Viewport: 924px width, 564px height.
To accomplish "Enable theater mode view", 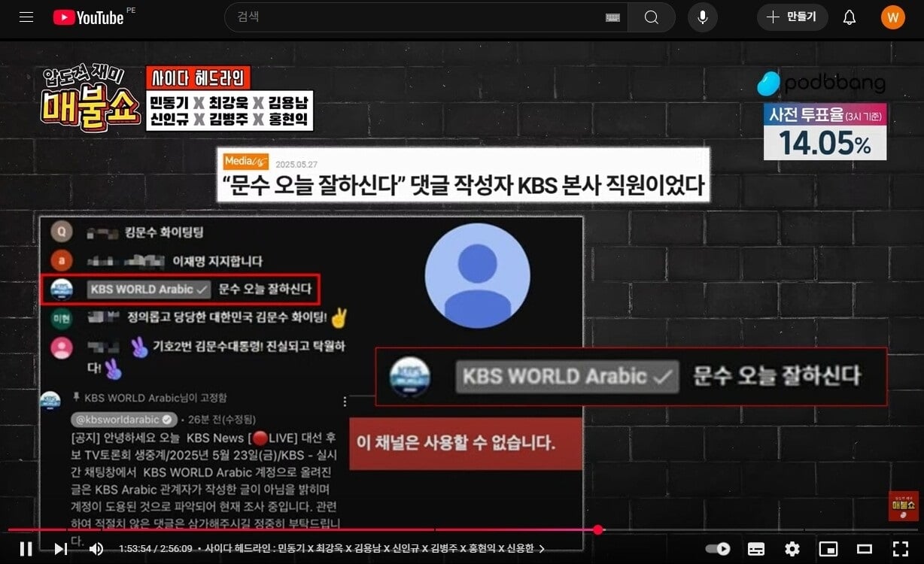I will point(865,549).
